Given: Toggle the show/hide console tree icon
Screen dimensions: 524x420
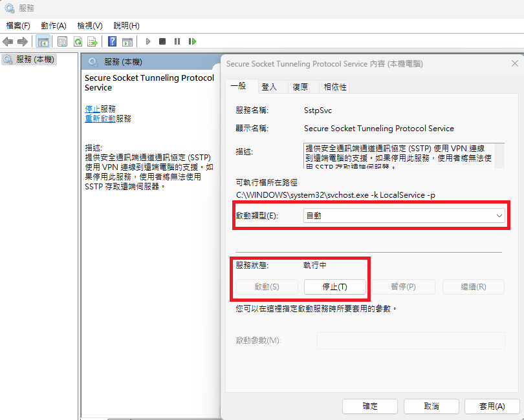Looking at the screenshot, I should [x=43, y=42].
